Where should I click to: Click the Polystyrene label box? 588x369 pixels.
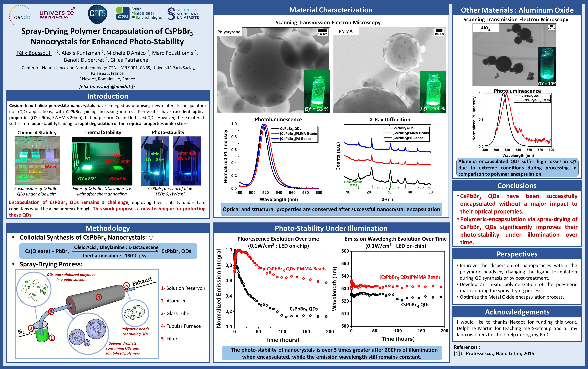pyautogui.click(x=229, y=32)
